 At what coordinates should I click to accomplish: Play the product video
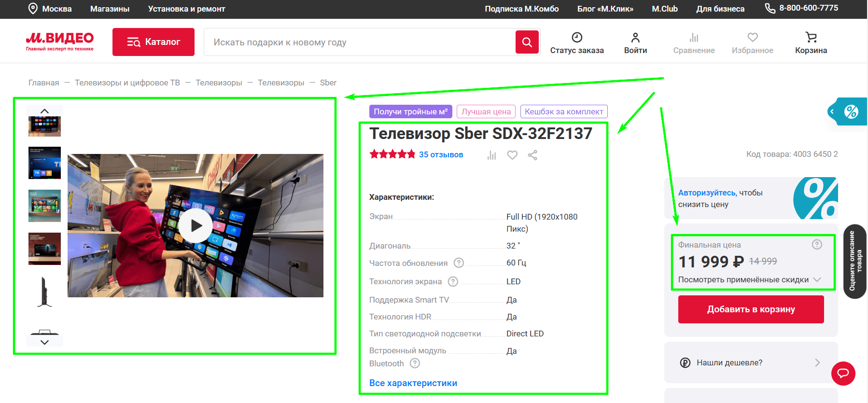coord(196,225)
